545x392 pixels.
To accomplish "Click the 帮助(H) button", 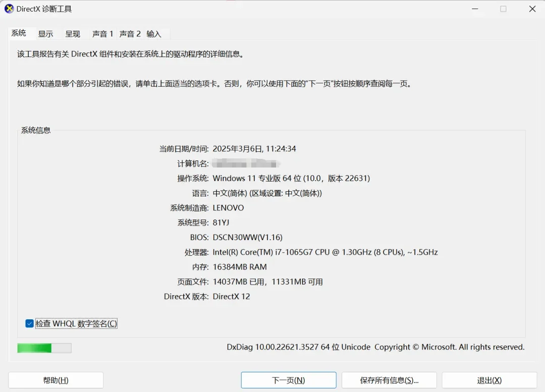I will click(x=56, y=380).
